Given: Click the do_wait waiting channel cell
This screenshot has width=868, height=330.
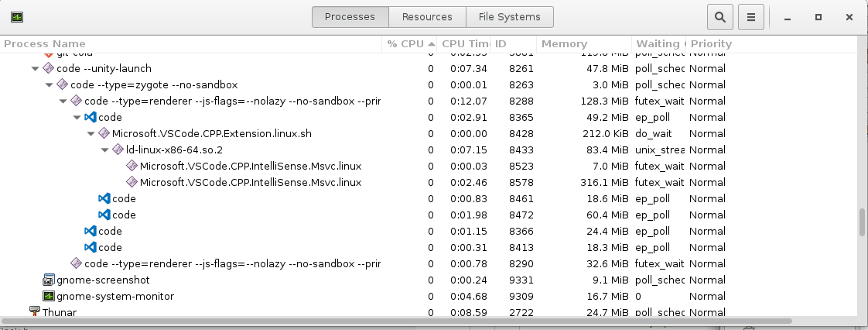Looking at the screenshot, I should [x=653, y=134].
